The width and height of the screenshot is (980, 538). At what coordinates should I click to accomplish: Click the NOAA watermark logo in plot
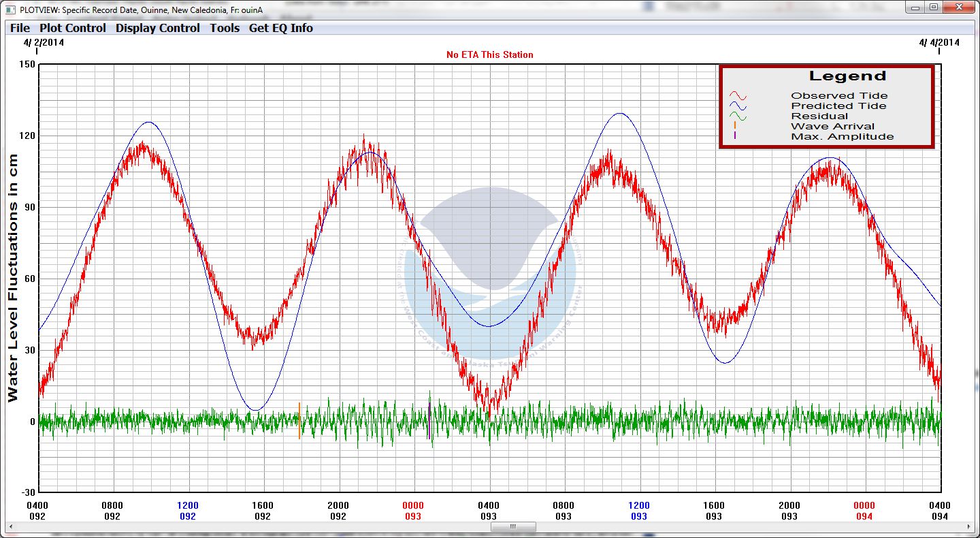(490, 272)
